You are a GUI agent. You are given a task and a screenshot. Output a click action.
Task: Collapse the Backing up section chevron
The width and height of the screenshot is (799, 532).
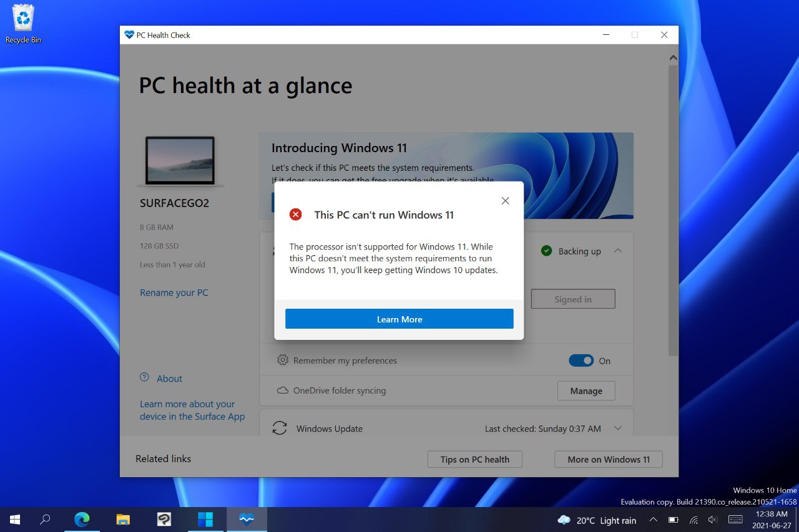pos(618,251)
